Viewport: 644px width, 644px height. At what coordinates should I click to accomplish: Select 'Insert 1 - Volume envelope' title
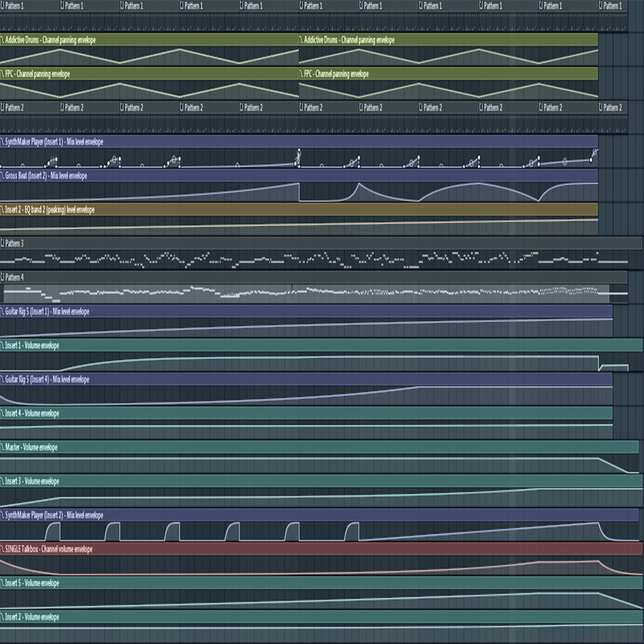pos(32,346)
